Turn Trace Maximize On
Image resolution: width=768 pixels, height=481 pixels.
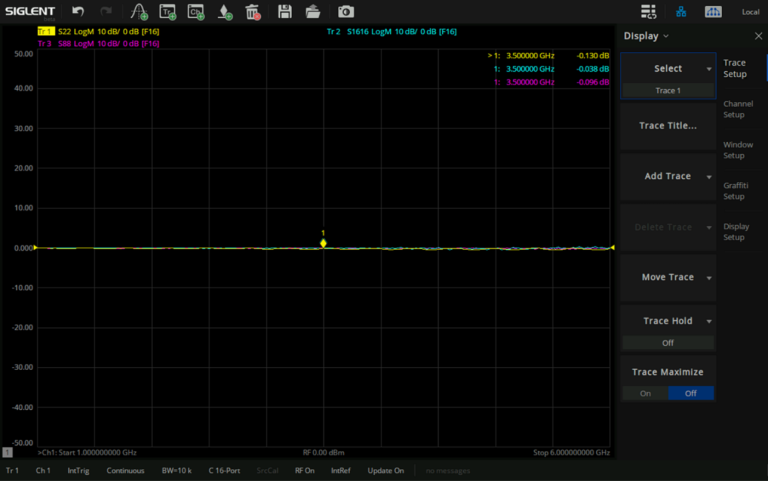pyautogui.click(x=645, y=393)
